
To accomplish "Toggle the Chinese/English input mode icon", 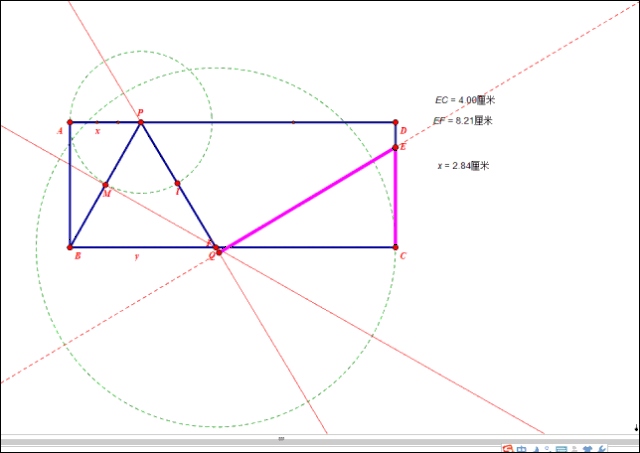I will pyautogui.click(x=522, y=449).
